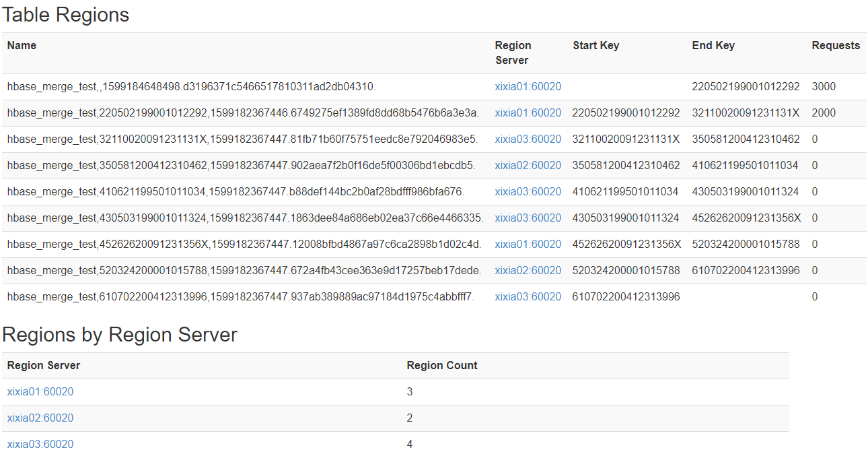The width and height of the screenshot is (868, 454).
Task: Open xixia02:60020 link for start key 520324200001015788
Action: (528, 271)
